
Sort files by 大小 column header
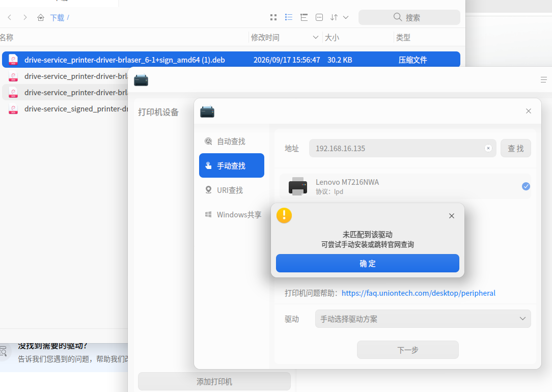357,37
